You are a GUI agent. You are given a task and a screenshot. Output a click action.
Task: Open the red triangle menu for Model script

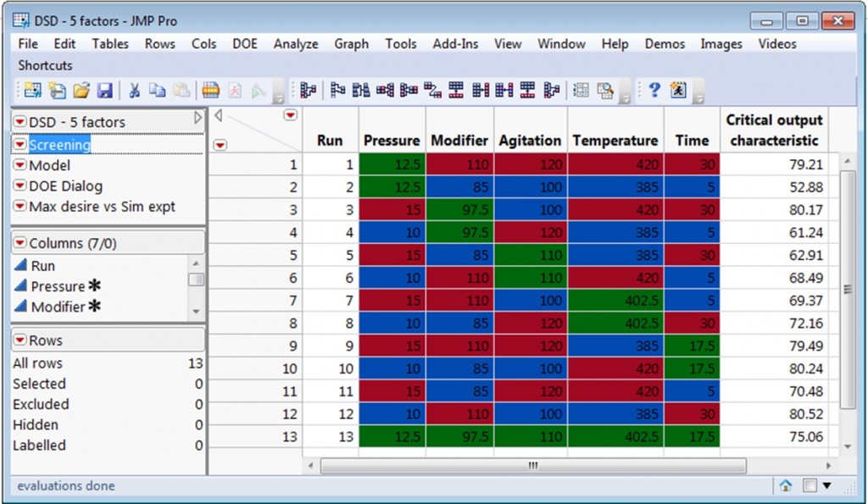click(x=20, y=165)
